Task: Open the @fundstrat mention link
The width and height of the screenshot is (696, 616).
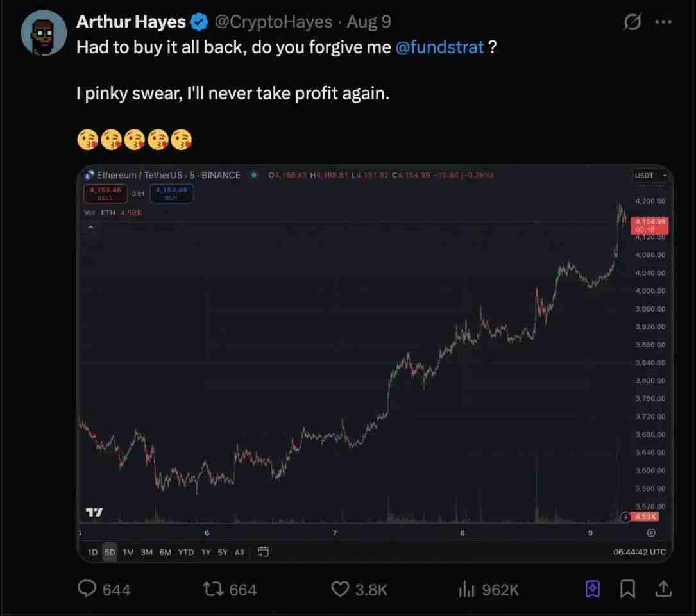Action: tap(440, 47)
